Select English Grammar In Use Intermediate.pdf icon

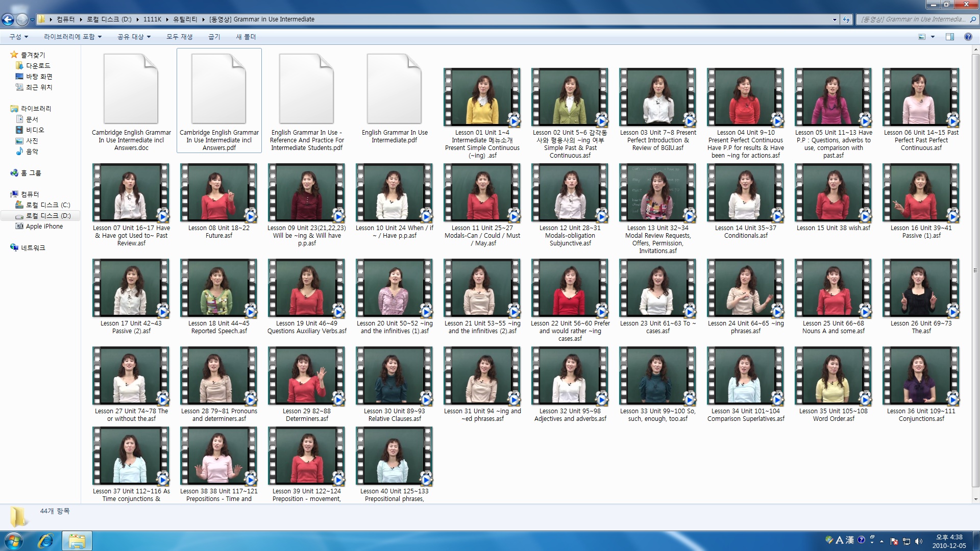tap(395, 88)
